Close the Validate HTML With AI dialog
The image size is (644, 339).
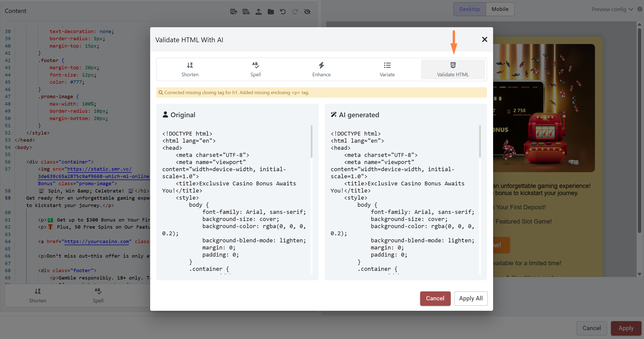484,39
